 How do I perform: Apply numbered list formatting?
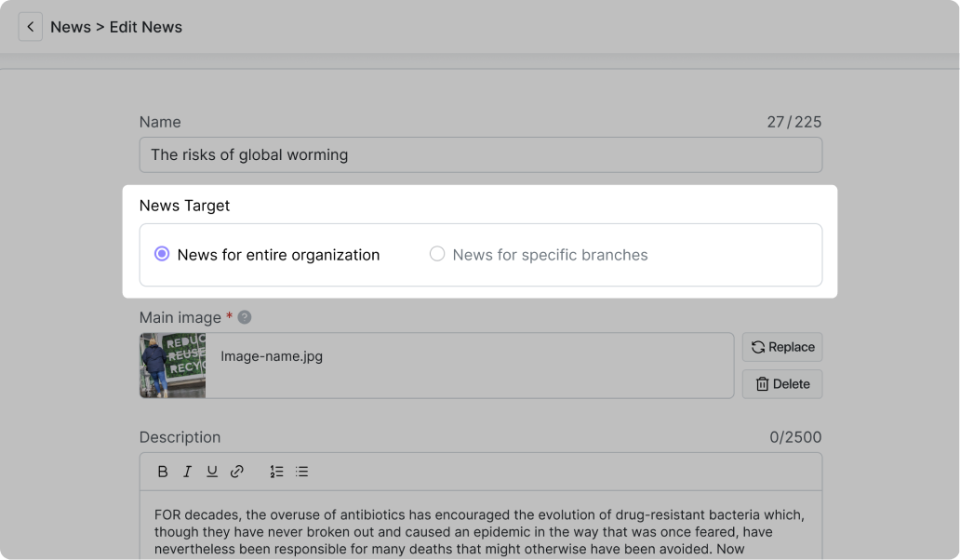276,472
